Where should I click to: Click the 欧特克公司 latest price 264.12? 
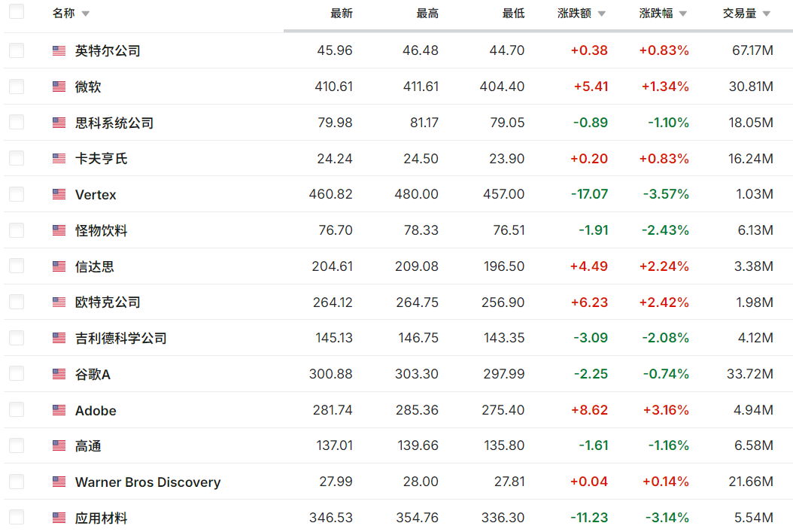coord(333,302)
